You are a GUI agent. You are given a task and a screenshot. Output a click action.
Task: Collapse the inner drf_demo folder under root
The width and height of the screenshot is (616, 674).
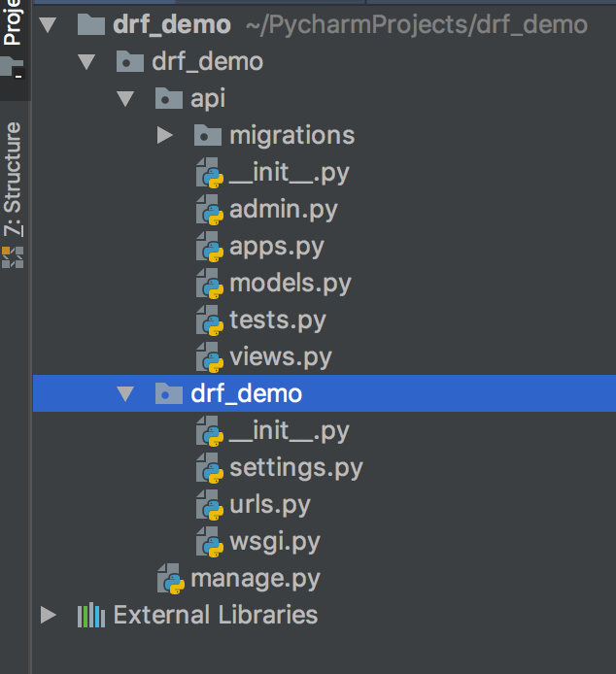coord(86,62)
